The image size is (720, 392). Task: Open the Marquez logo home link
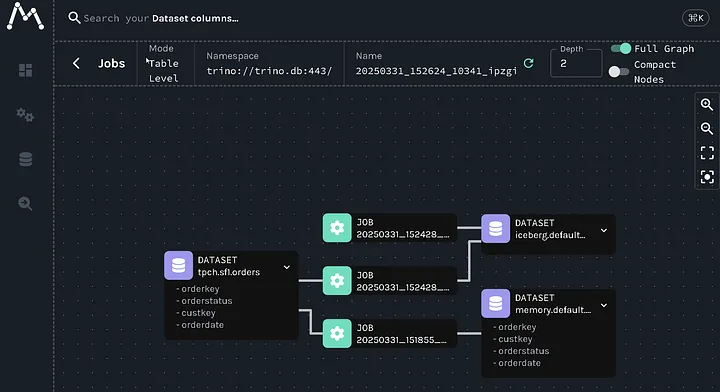[25, 16]
